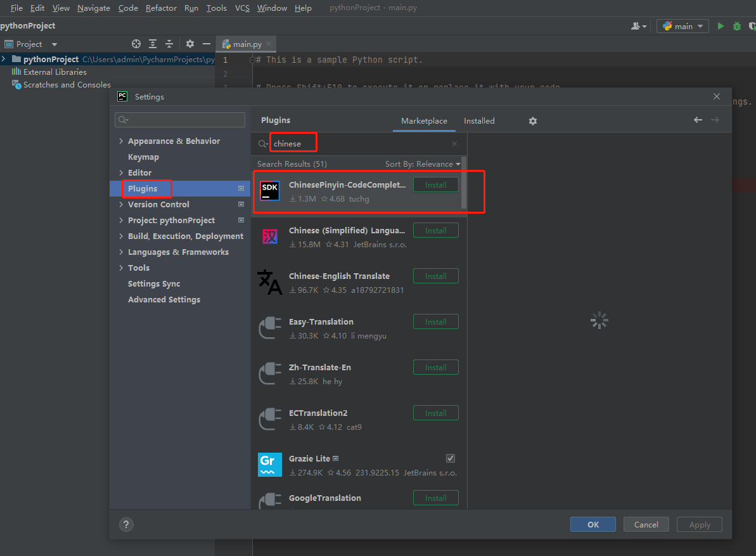Select Keymap in the settings tree
This screenshot has width=756, height=556.
tap(143, 157)
